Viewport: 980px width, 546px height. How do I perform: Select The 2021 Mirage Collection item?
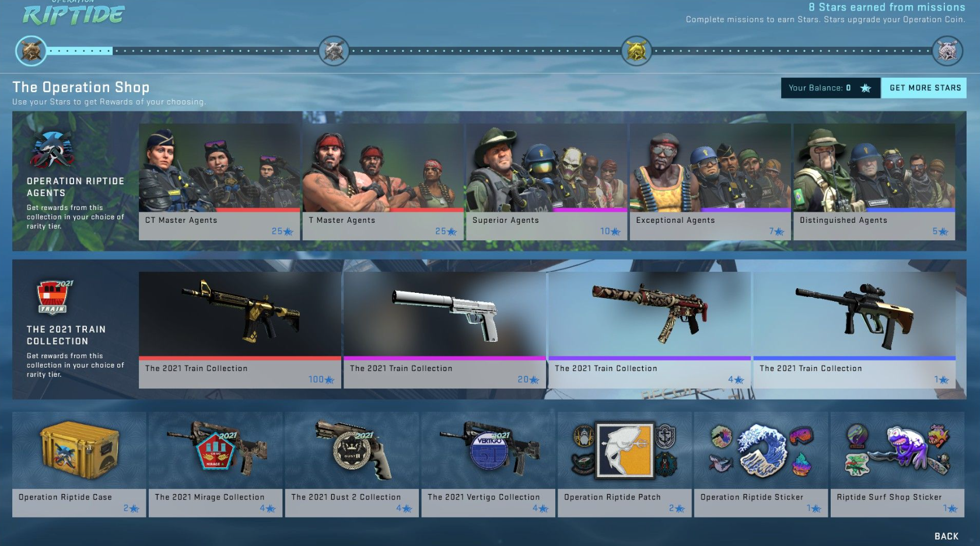pos(216,464)
